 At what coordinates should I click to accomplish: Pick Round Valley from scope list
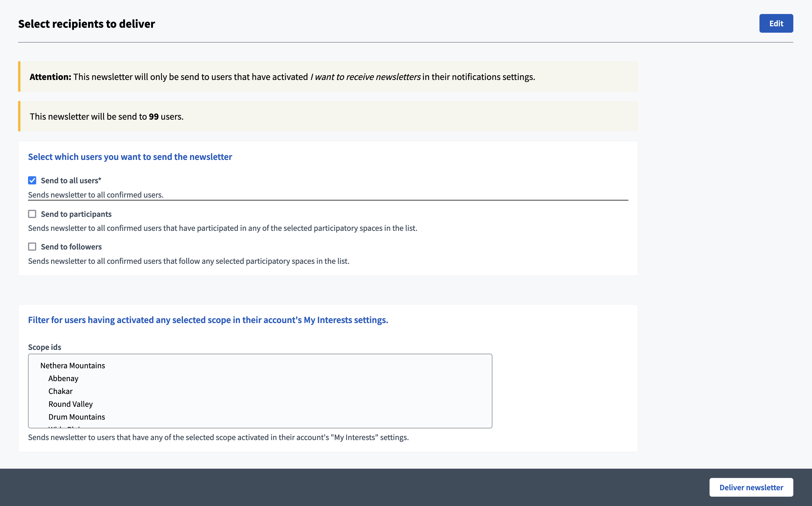pyautogui.click(x=70, y=404)
